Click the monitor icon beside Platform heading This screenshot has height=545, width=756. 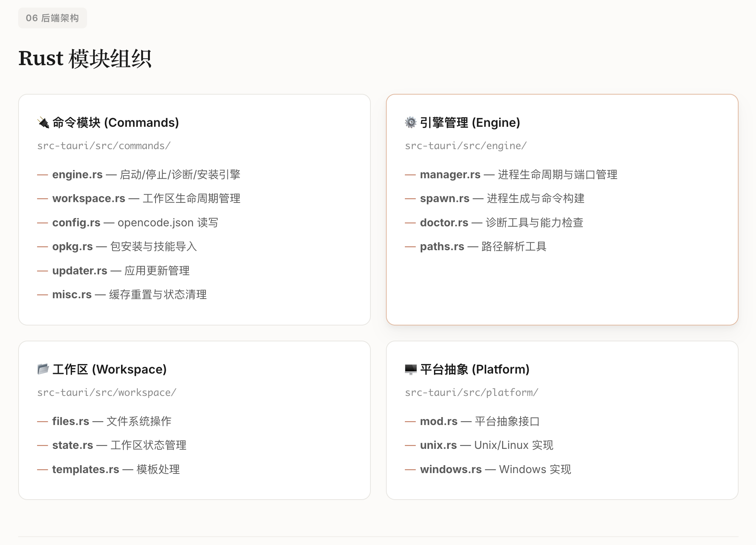tap(411, 369)
